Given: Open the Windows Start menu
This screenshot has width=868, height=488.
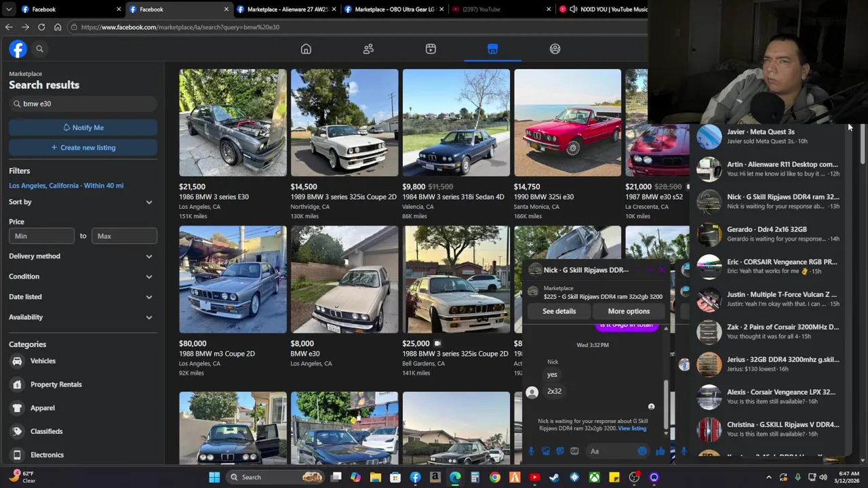Looking at the screenshot, I should [214, 477].
